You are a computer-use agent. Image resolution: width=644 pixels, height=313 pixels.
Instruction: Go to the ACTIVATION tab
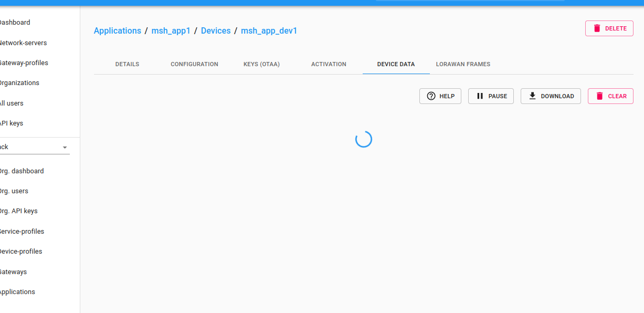coord(329,64)
